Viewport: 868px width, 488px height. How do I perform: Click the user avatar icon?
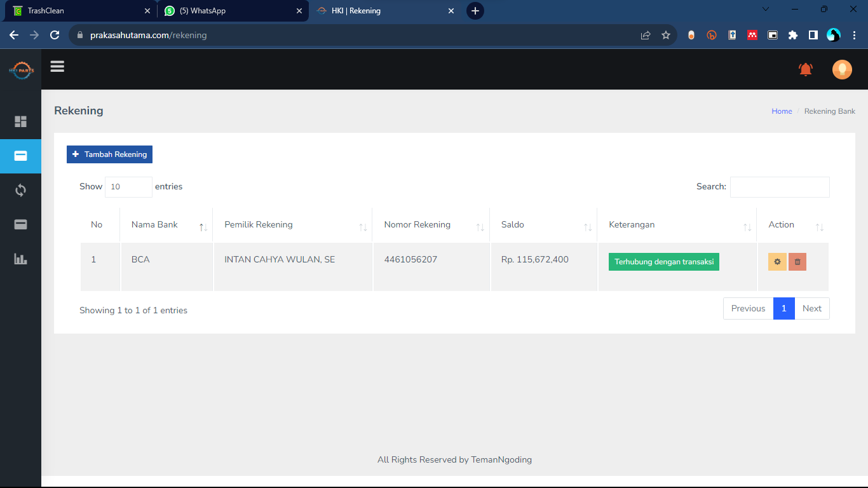coord(842,69)
